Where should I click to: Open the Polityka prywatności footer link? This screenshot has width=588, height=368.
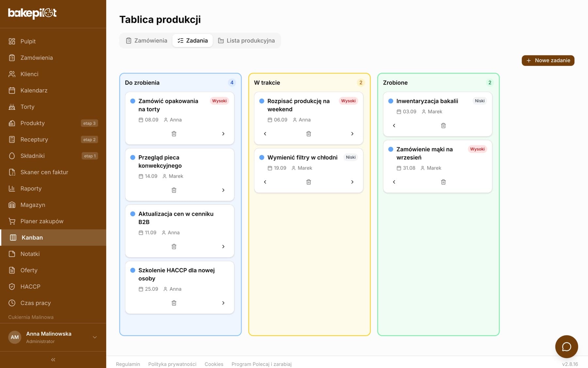(172, 364)
